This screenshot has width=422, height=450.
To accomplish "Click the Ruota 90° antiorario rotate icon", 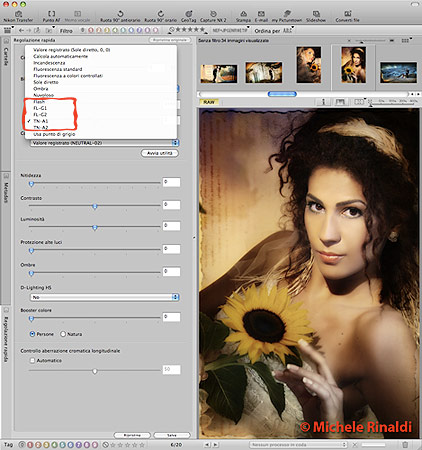I will click(x=120, y=14).
